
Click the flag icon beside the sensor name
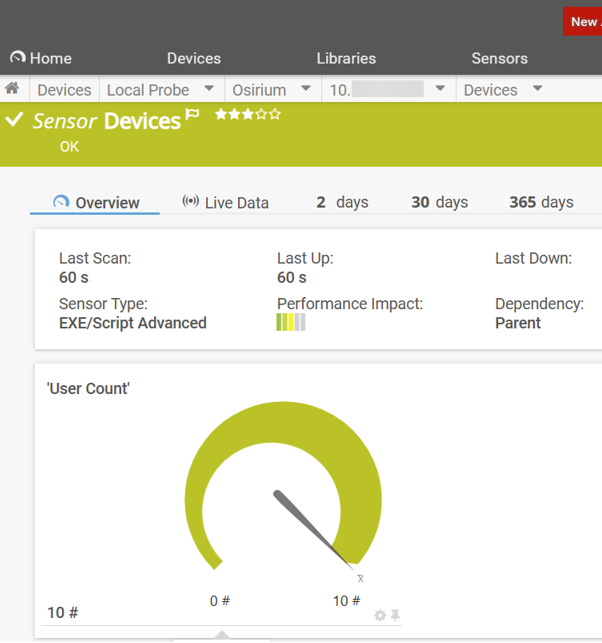click(192, 116)
